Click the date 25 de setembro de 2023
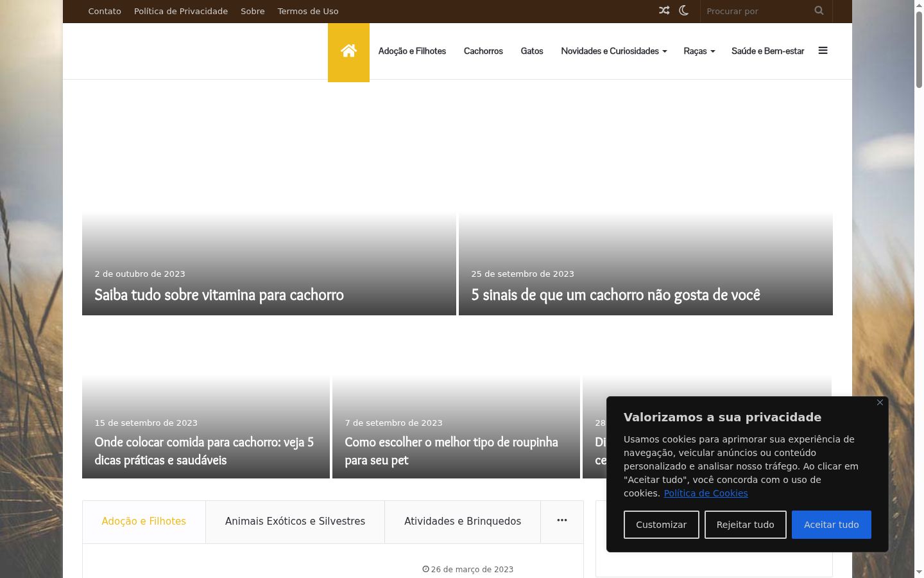This screenshot has width=924, height=578. [522, 274]
